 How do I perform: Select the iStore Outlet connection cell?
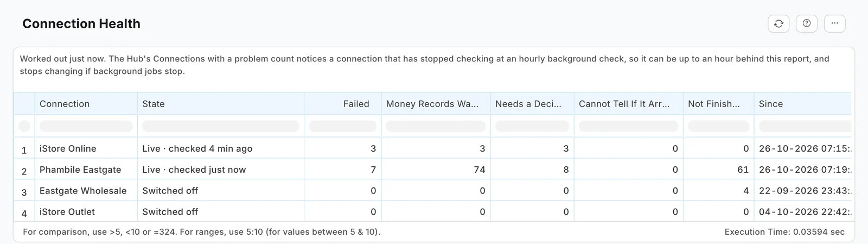point(86,212)
